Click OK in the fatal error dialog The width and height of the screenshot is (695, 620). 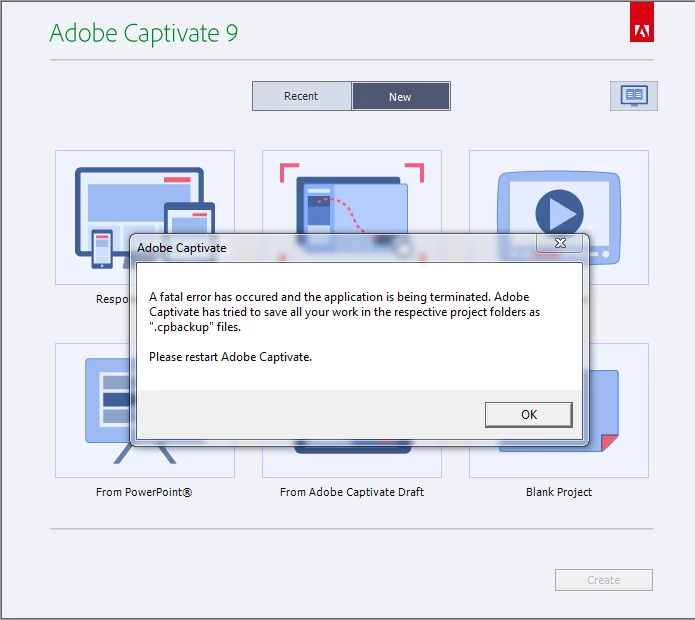(528, 414)
